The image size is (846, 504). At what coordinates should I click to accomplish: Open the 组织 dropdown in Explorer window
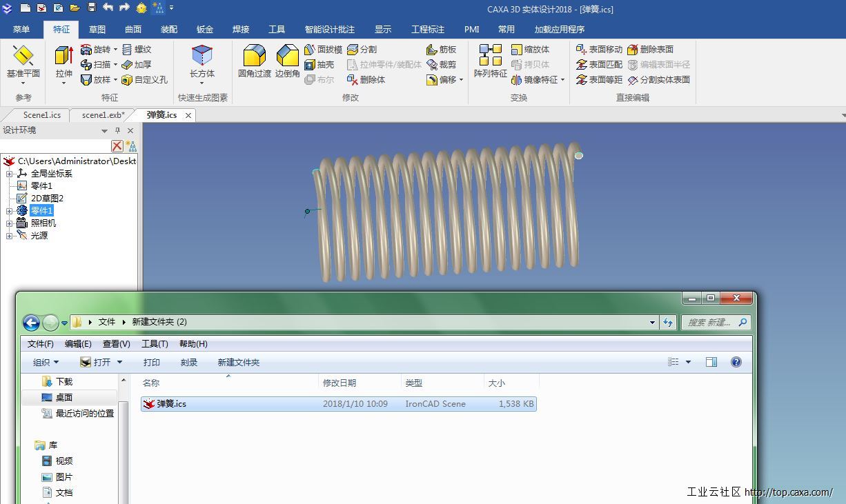click(46, 362)
